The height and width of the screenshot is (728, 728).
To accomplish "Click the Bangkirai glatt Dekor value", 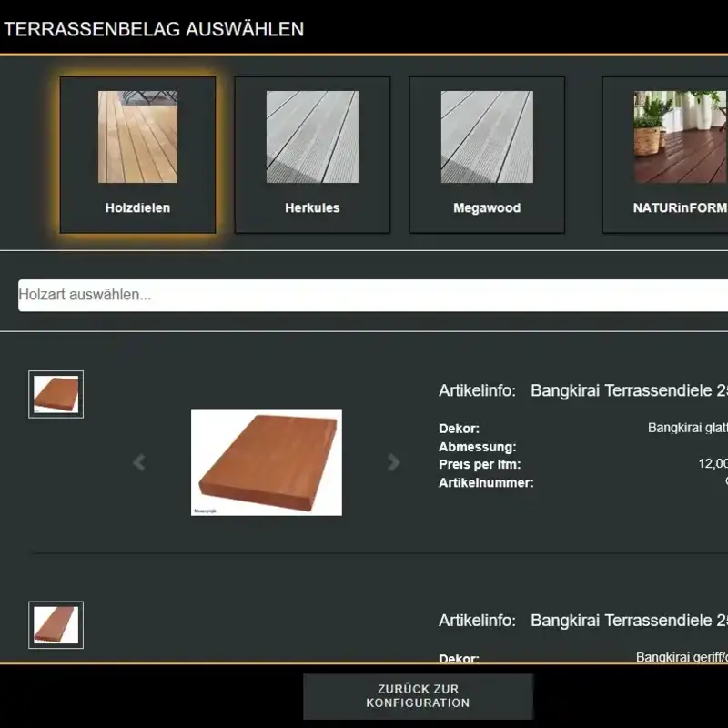I will (687, 428).
